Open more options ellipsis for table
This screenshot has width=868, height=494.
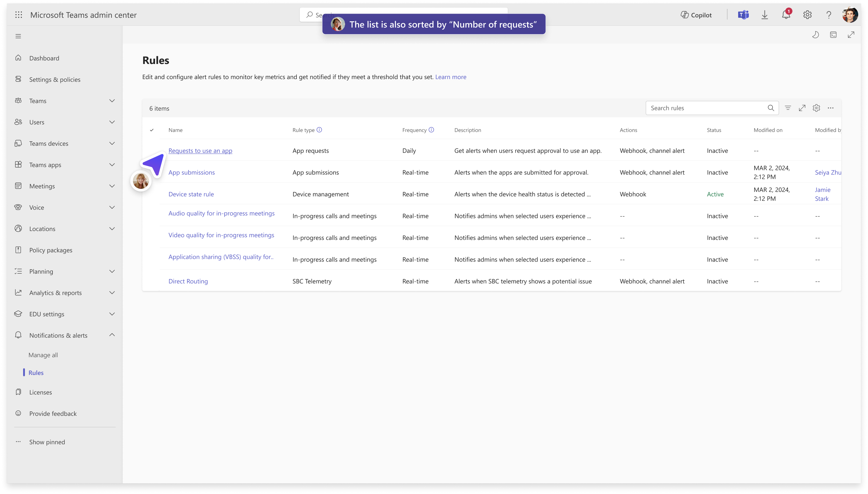coord(831,108)
